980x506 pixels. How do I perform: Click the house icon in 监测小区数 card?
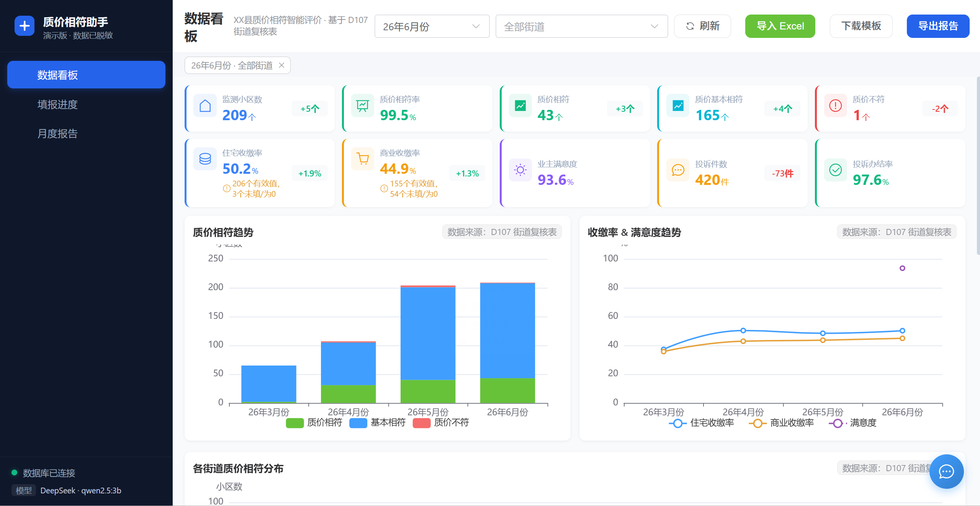(x=205, y=106)
